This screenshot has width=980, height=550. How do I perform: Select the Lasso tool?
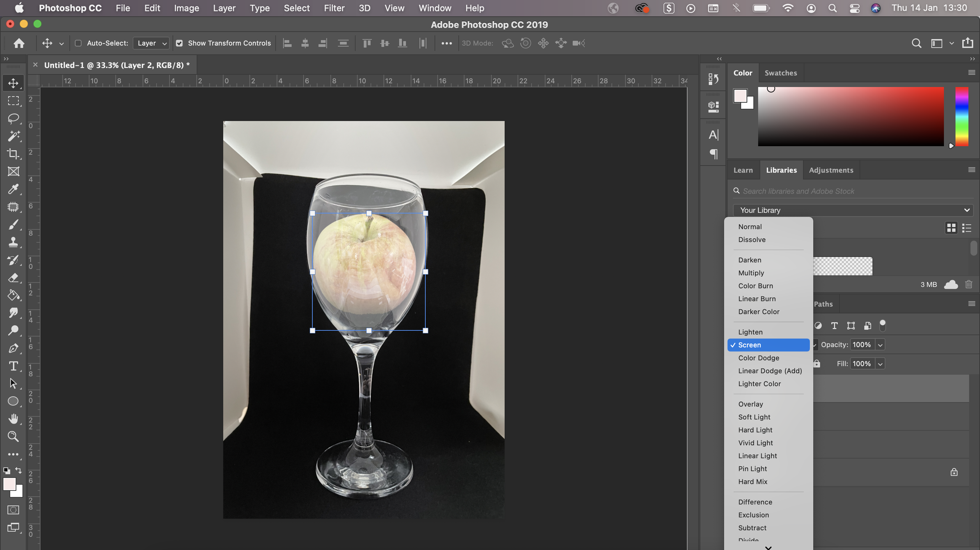coord(13,119)
